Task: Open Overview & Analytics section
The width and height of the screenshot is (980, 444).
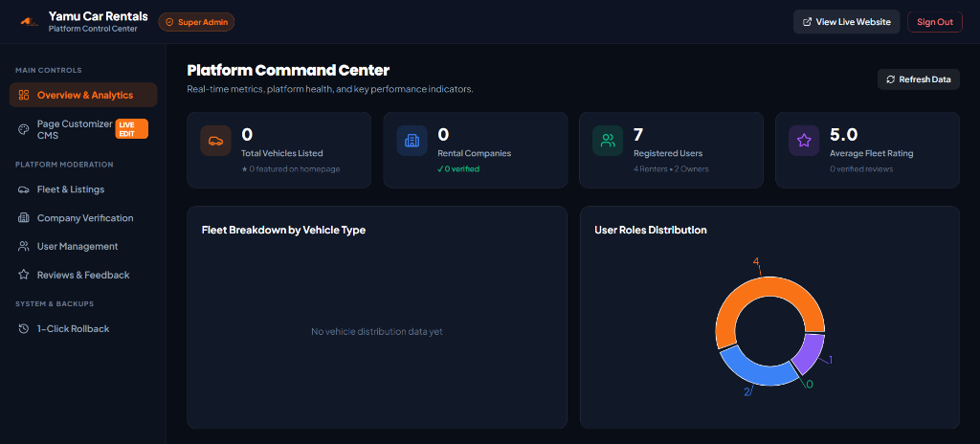Action: click(83, 95)
